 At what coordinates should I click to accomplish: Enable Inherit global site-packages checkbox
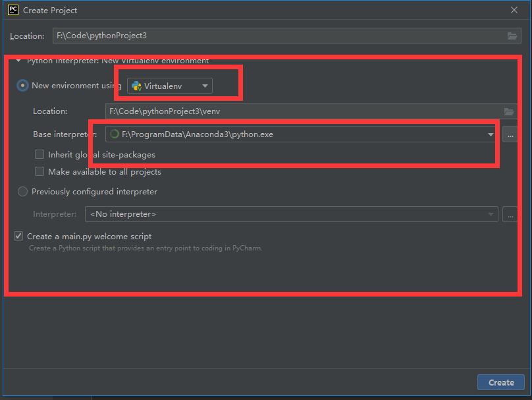[40, 154]
